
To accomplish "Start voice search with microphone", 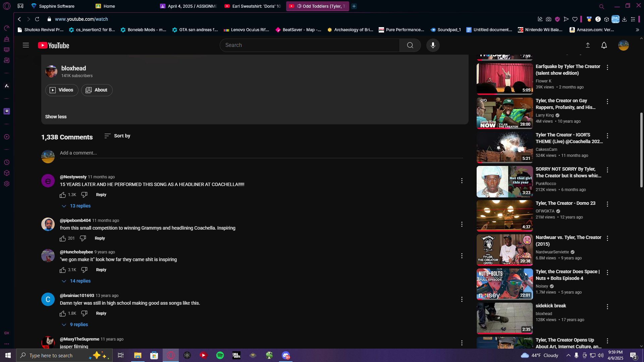I will coord(433,45).
